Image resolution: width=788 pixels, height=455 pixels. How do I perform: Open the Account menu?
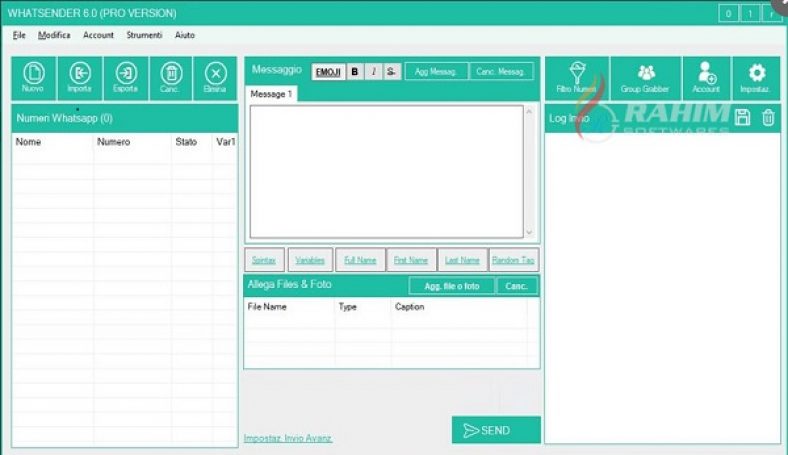click(x=98, y=35)
